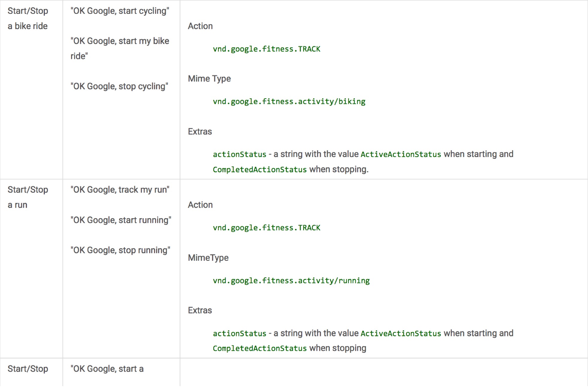The height and width of the screenshot is (389, 588).
Task: Click the 'Mime Type' label in the bike ride row
Action: click(209, 79)
